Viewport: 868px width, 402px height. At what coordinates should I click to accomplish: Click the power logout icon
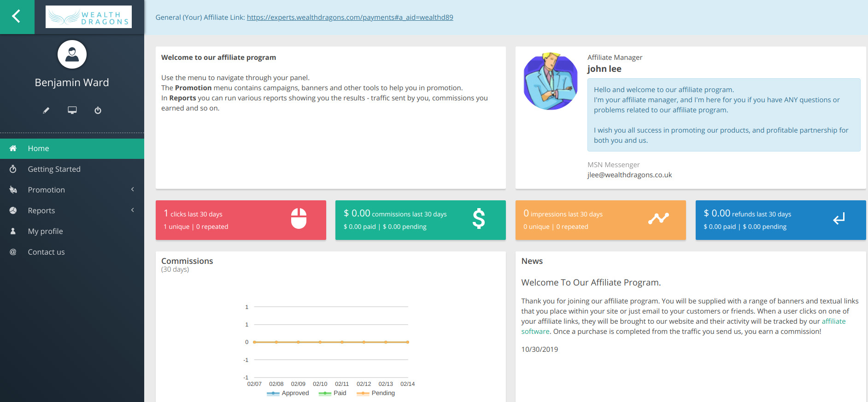[98, 111]
